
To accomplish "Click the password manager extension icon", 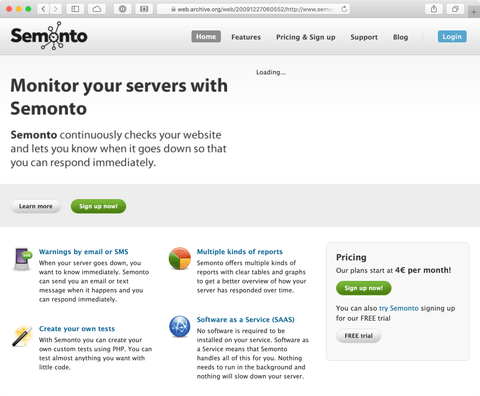I will tap(123, 9).
